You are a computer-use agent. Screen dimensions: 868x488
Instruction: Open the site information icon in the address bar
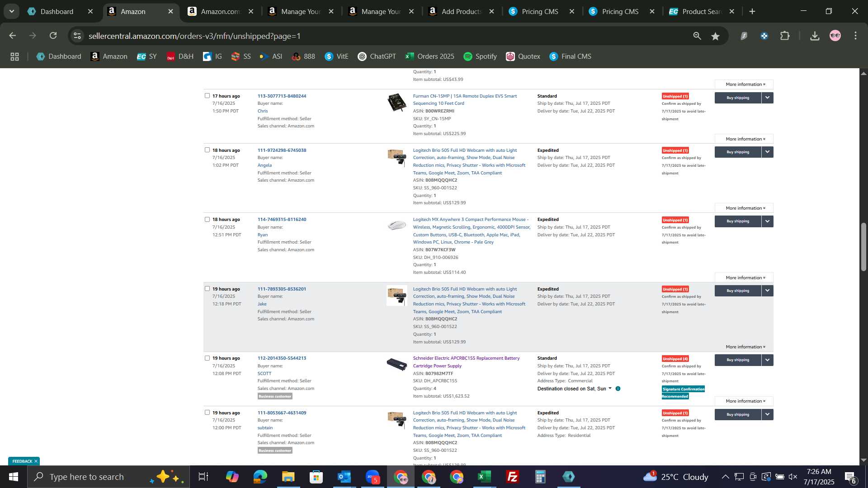click(77, 36)
